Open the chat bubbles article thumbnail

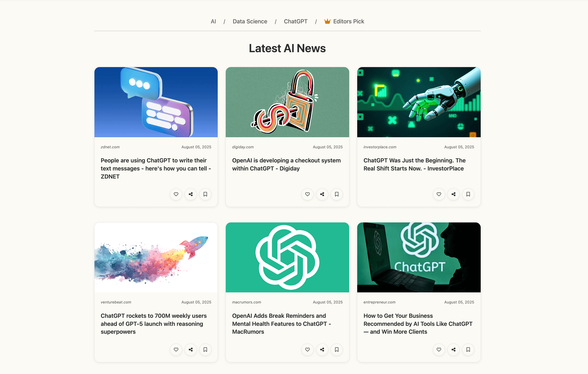pos(156,102)
